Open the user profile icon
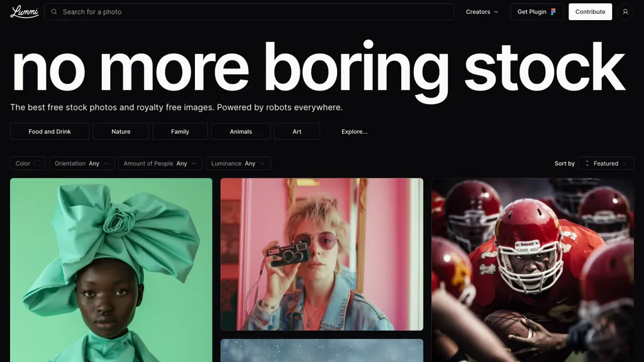The width and height of the screenshot is (644, 362). click(625, 12)
